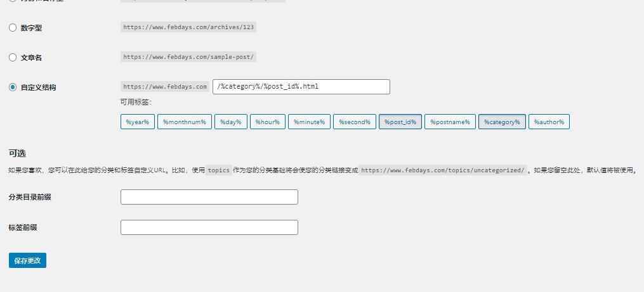Viewport: 644px width, 292px height.
Task: Click the topics code text
Action: tap(219, 170)
